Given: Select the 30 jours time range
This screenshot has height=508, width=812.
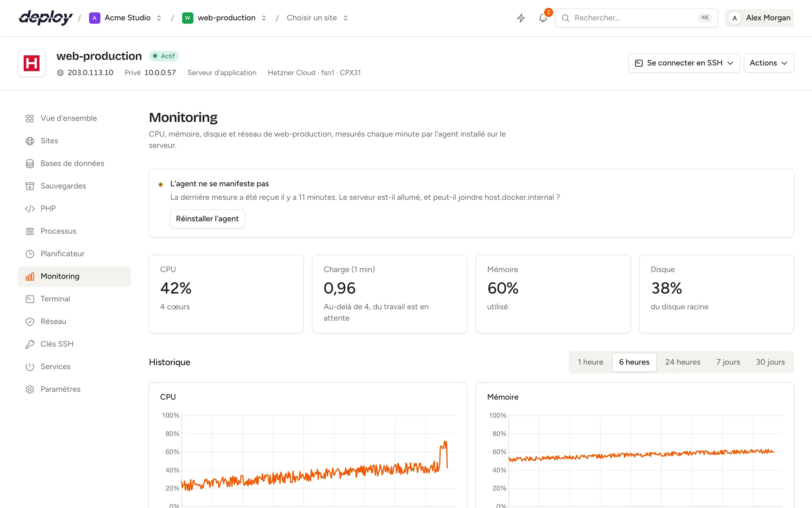Looking at the screenshot, I should (770, 362).
